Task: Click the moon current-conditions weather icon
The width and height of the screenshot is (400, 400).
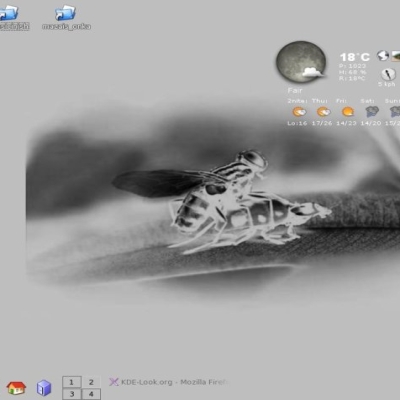Action: click(301, 62)
